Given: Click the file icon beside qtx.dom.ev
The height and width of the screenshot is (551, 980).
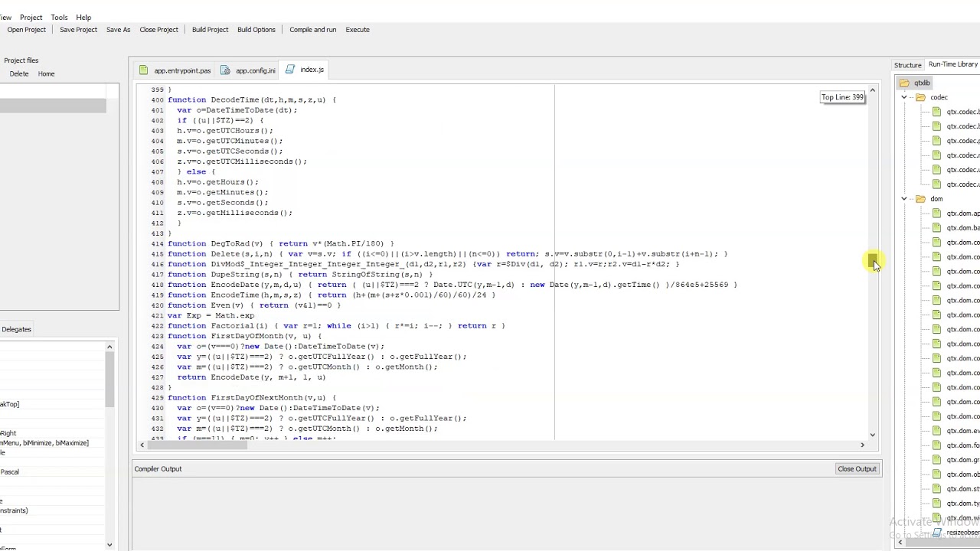Looking at the screenshot, I should (x=936, y=431).
